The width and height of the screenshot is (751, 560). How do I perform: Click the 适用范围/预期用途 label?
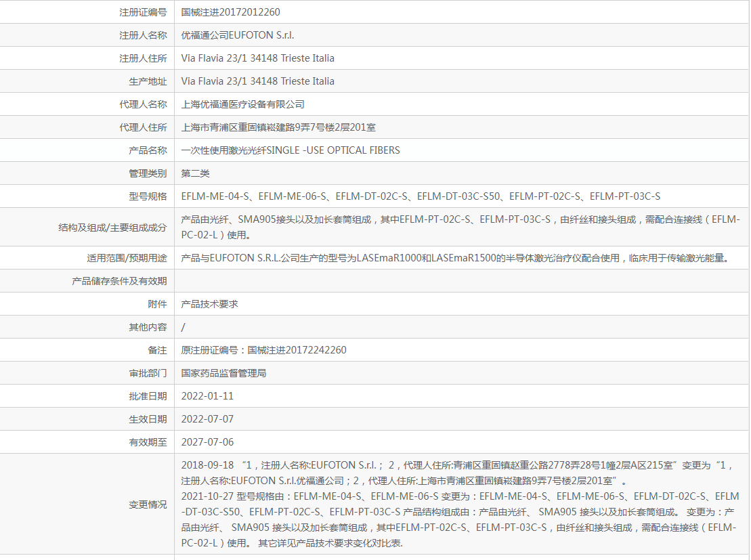pos(127,258)
